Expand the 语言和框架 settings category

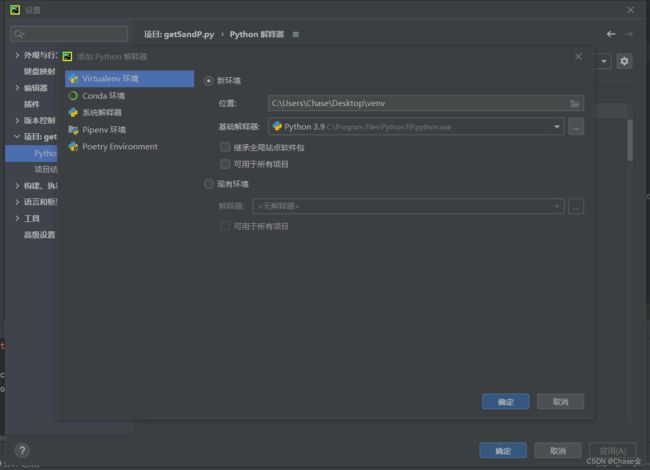[x=17, y=202]
